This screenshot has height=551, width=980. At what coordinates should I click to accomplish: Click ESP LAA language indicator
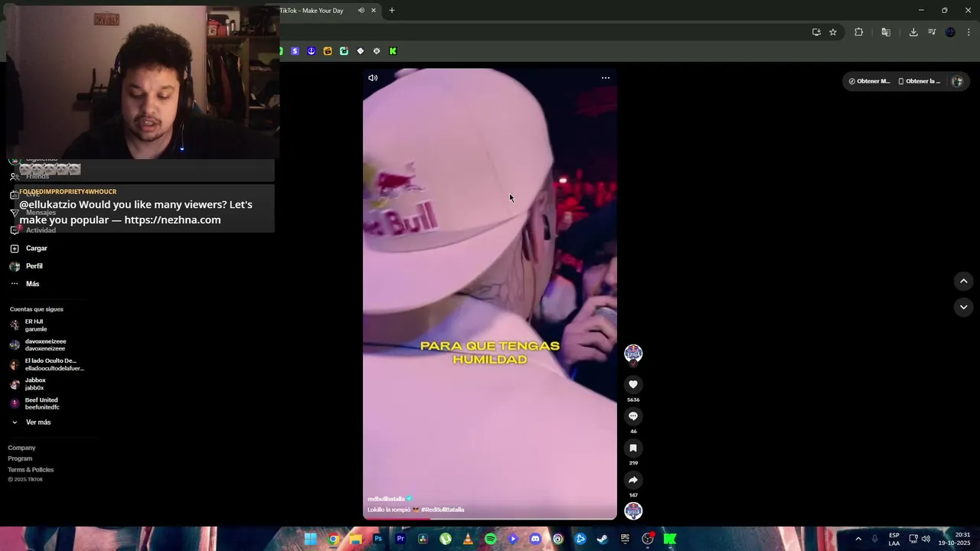click(894, 539)
